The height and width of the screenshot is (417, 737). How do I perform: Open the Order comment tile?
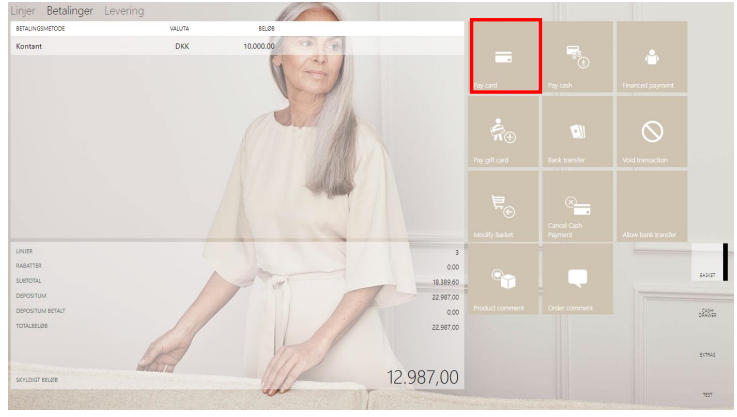pyautogui.click(x=577, y=280)
